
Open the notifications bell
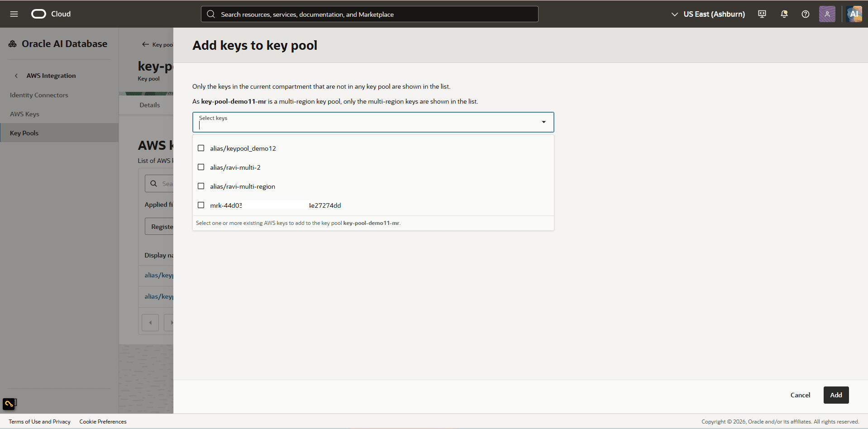tap(784, 14)
